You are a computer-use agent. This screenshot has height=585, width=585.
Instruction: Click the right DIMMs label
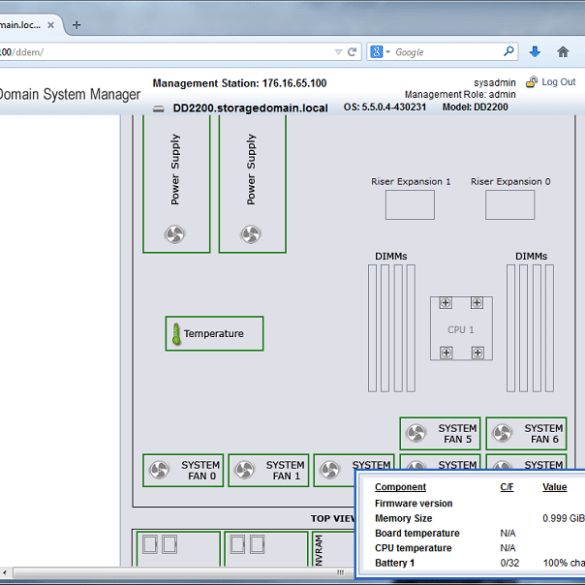point(531,256)
